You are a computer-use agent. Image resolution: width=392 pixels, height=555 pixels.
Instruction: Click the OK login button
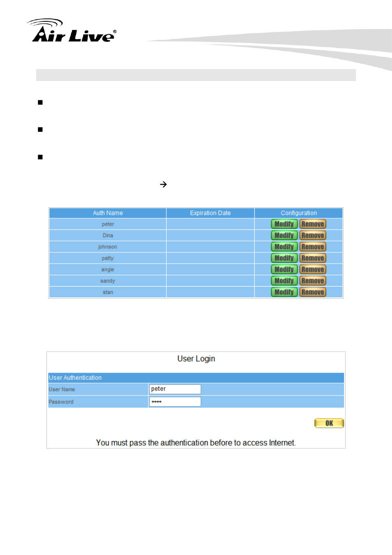coord(329,423)
